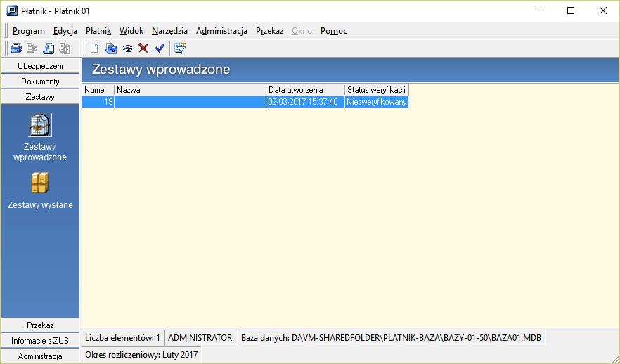Click the grayed double-document toolbar icon
Screen dimensions: 620x364
(x=65, y=48)
